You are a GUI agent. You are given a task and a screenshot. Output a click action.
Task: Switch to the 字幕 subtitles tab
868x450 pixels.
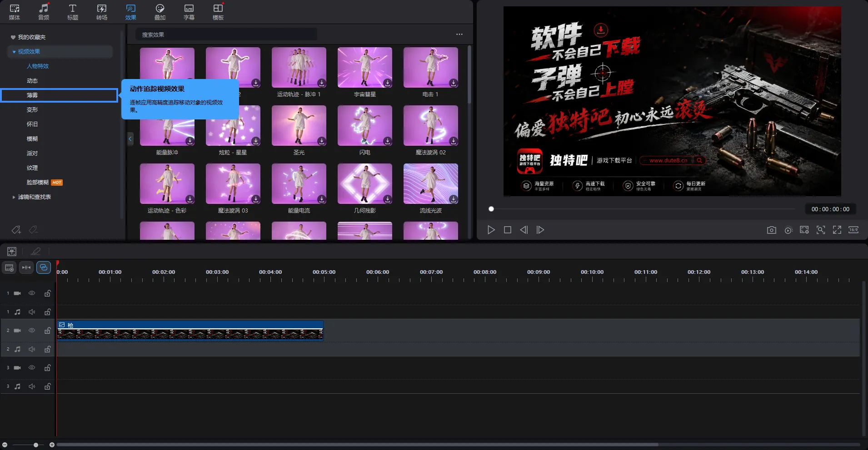coord(189,12)
